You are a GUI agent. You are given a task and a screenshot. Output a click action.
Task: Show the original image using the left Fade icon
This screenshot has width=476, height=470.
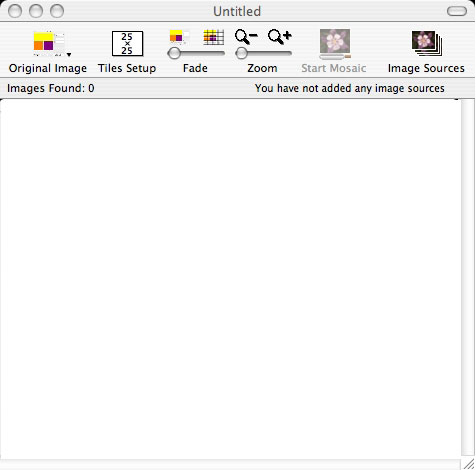point(179,36)
